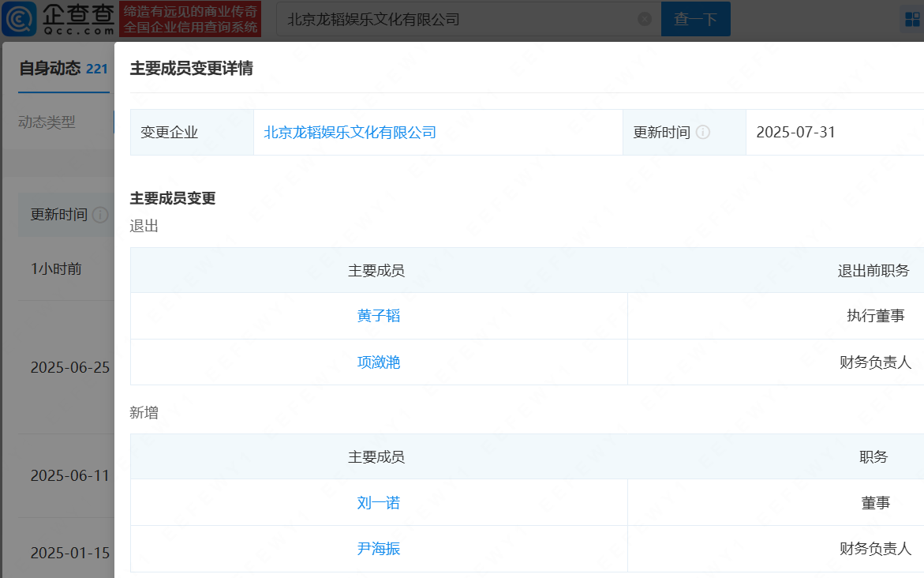
Task: Select 主要成员 header in the 退出 table
Action: point(376,271)
